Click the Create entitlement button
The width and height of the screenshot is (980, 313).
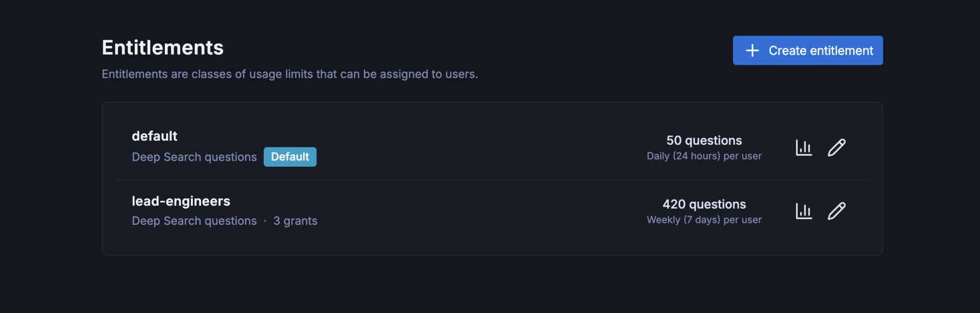pyautogui.click(x=807, y=50)
